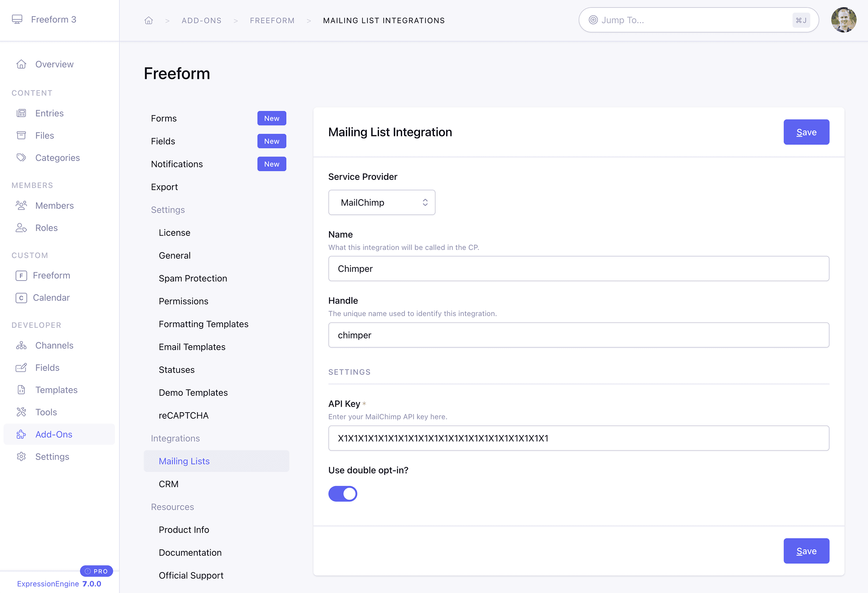The image size is (868, 593).
Task: Open Templates in the sidebar
Action: click(x=56, y=390)
